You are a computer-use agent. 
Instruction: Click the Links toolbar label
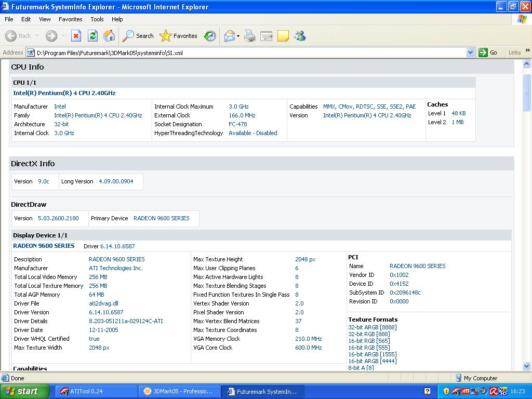[514, 52]
